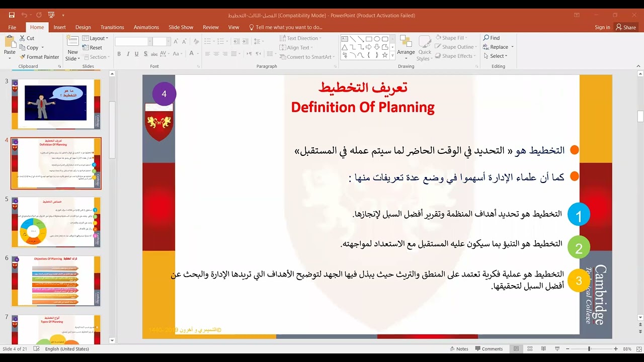Image resolution: width=644 pixels, height=362 pixels.
Task: Click the Share button
Action: point(626,27)
